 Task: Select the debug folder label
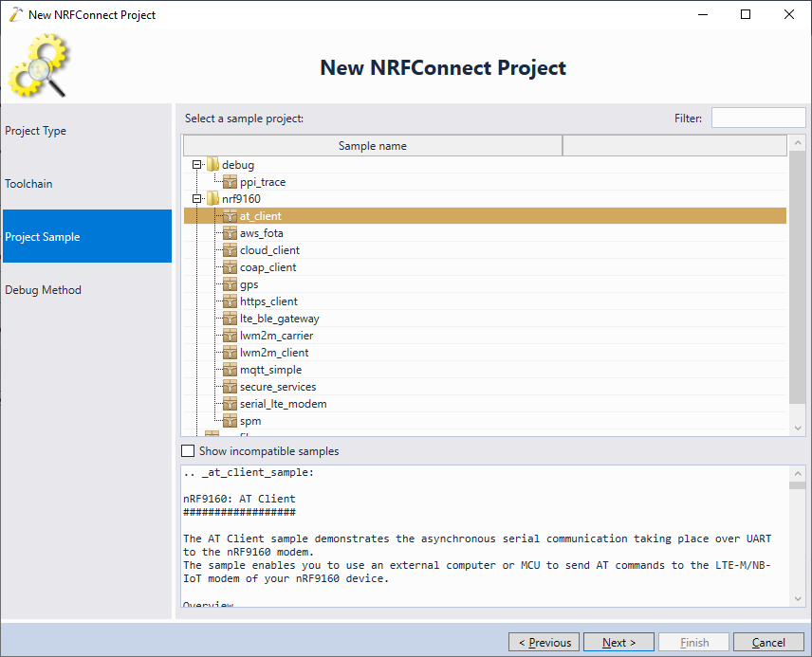click(x=238, y=165)
